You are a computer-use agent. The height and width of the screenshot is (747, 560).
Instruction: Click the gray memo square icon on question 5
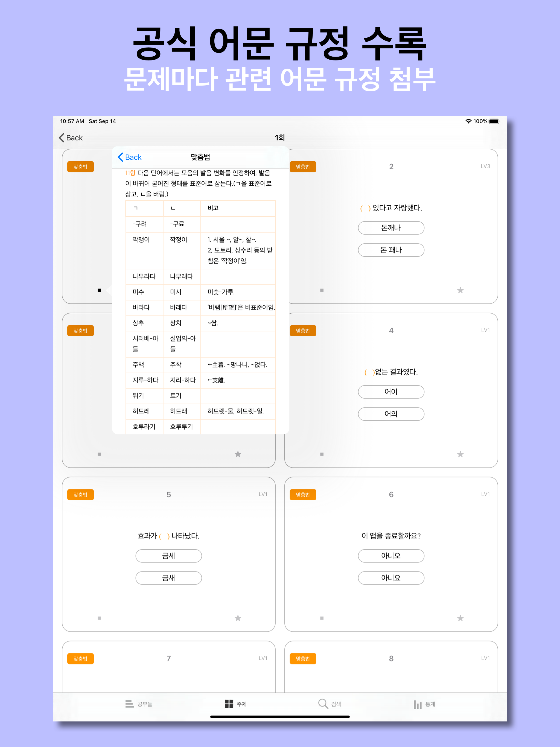[99, 618]
